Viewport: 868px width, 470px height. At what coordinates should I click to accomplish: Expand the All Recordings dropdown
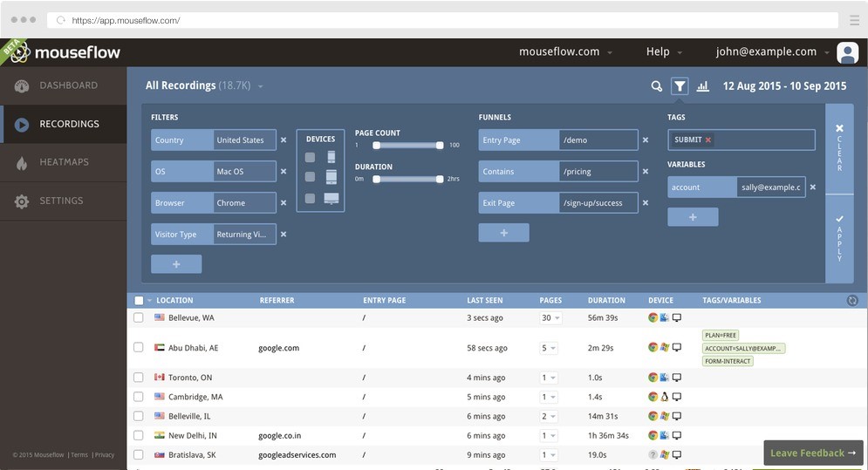coord(261,86)
